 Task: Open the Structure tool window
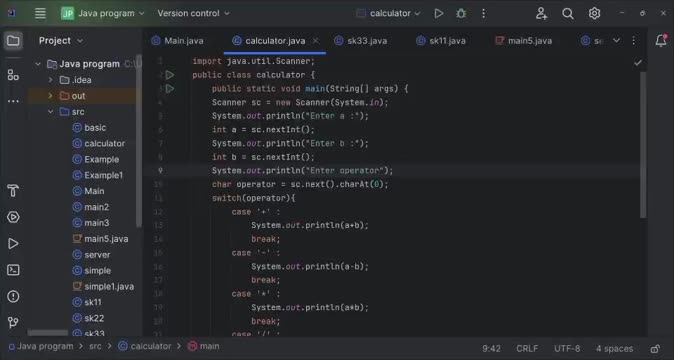(x=13, y=76)
